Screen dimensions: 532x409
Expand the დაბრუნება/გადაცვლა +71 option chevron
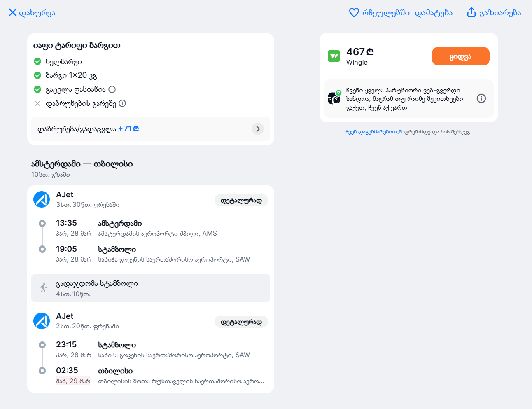pyautogui.click(x=258, y=129)
